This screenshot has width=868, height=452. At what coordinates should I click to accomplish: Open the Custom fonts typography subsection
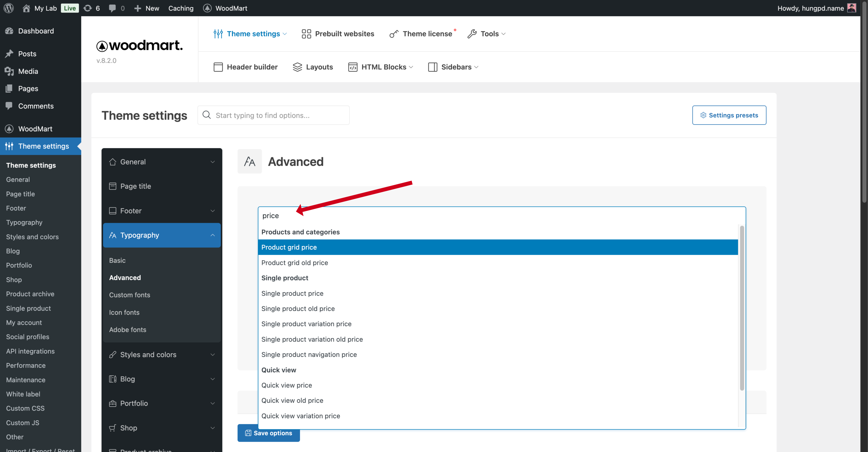[130, 295]
